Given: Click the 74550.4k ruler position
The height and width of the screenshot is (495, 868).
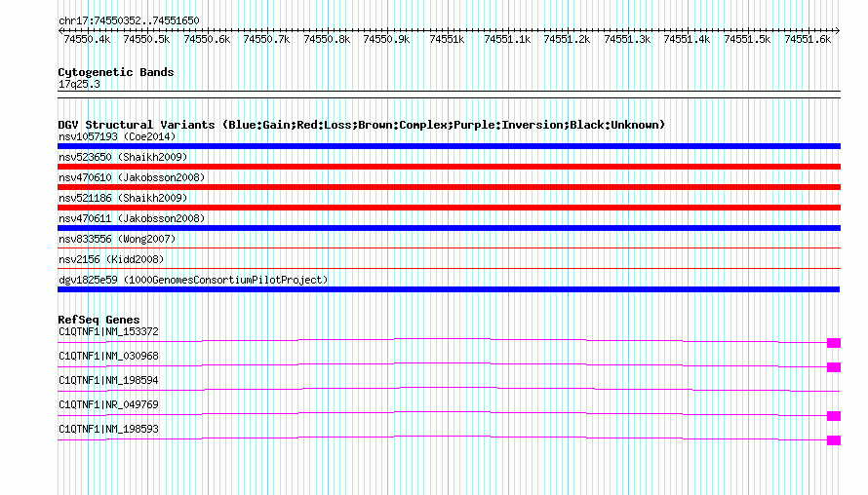Looking at the screenshot, I should (87, 39).
